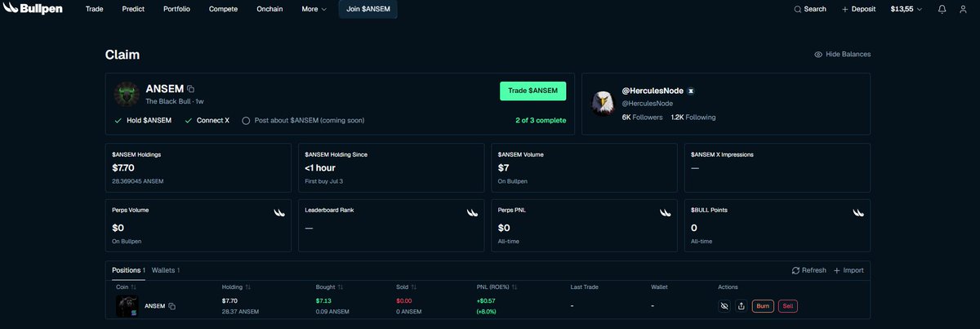Image resolution: width=980 pixels, height=329 pixels.
Task: Click the '<1 hour' holding since value
Action: pos(320,167)
